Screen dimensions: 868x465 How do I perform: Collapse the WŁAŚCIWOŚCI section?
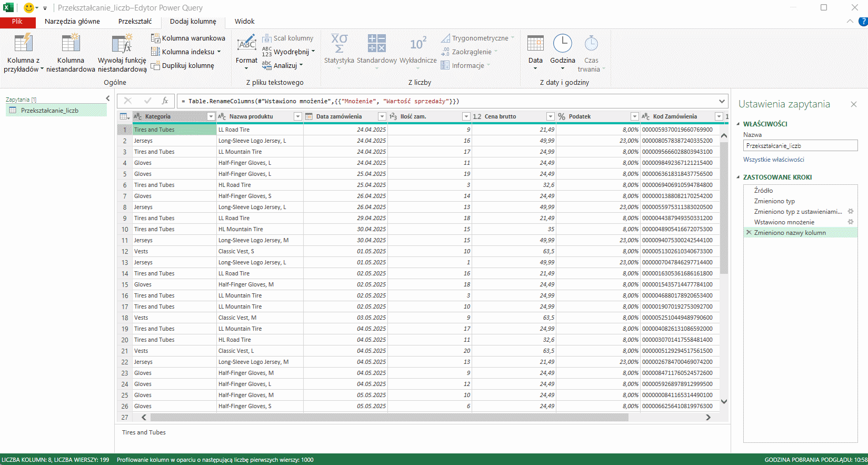[x=738, y=124]
